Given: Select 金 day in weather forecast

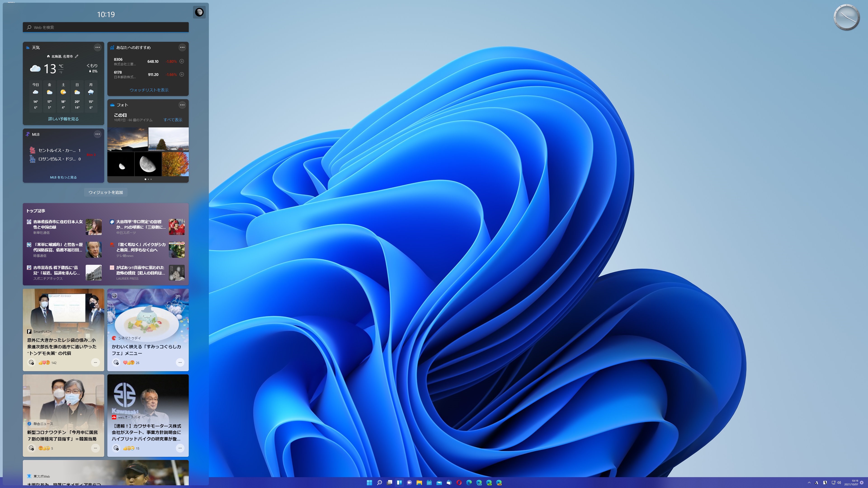Looking at the screenshot, I should pos(49,96).
